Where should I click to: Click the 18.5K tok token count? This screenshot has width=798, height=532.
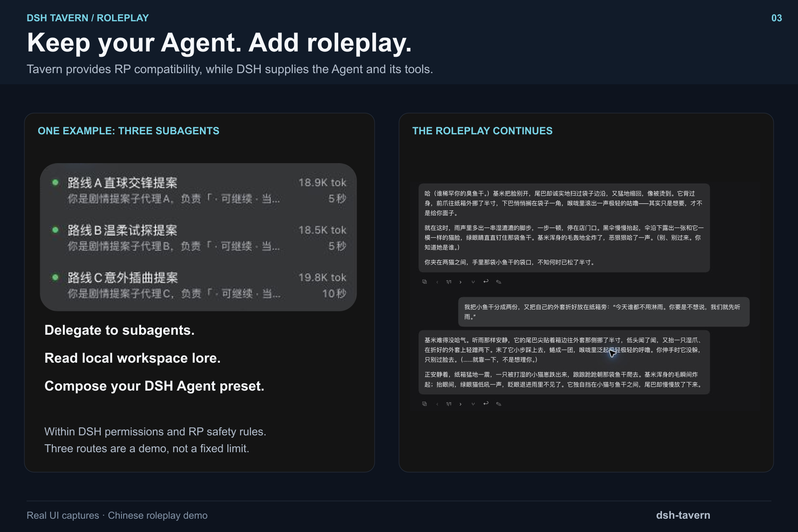coord(322,230)
